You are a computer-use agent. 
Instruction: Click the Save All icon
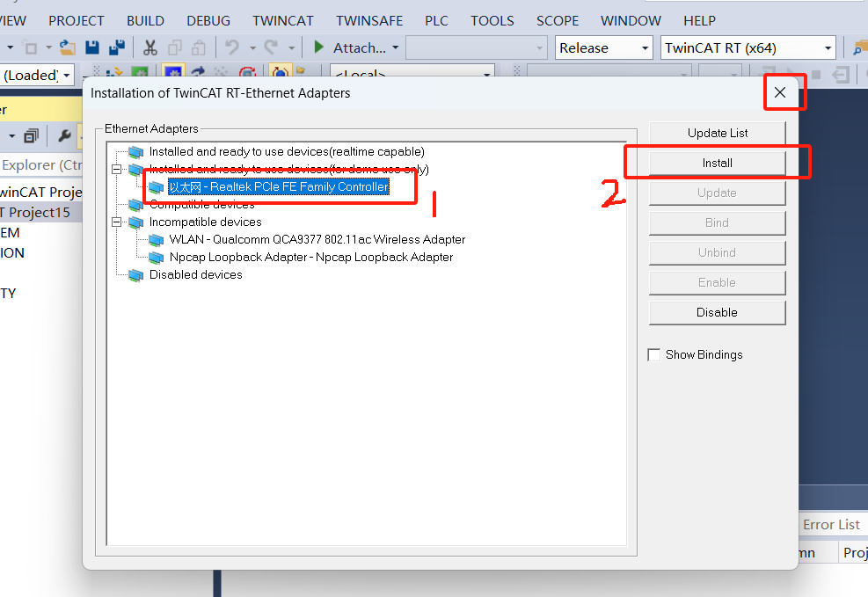(x=117, y=48)
